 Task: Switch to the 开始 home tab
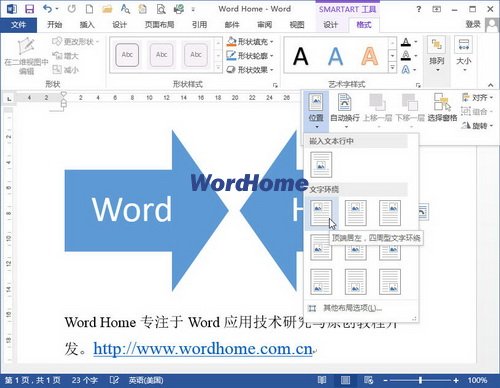click(x=55, y=25)
